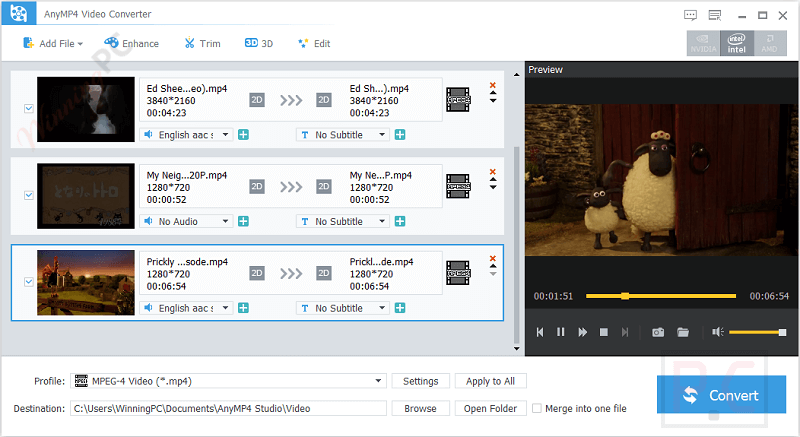Open No Audio dropdown for My Neighbor video

pos(186,221)
